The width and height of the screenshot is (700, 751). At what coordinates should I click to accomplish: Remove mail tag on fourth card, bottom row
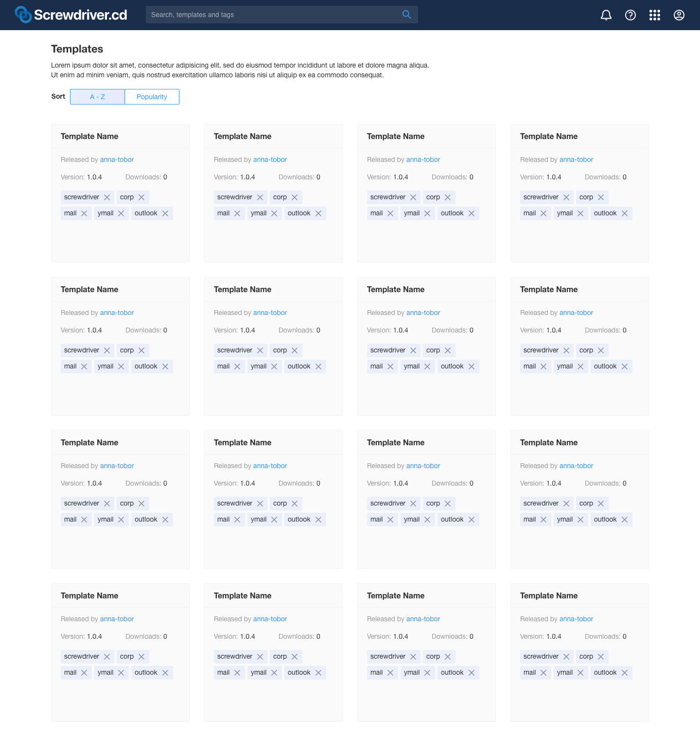(543, 673)
